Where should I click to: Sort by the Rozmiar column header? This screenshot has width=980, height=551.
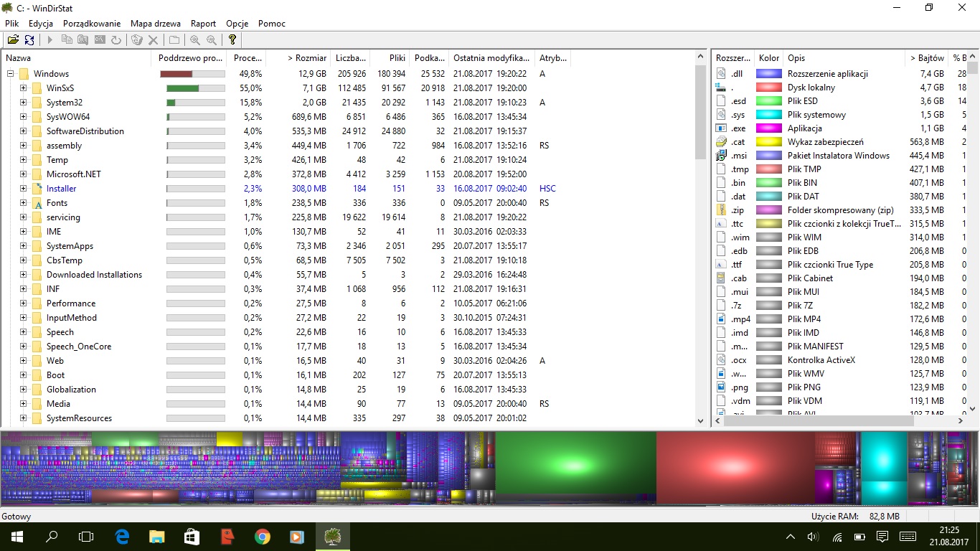pos(299,58)
